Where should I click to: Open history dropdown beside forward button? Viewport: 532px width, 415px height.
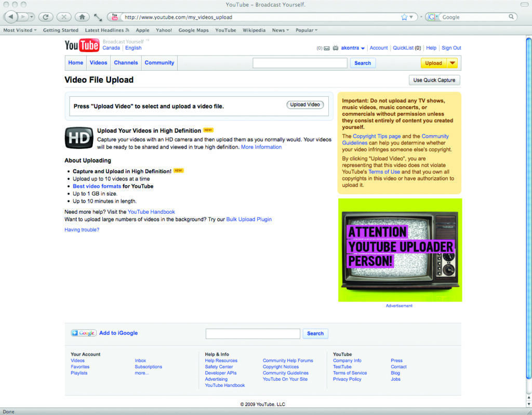tap(32, 17)
